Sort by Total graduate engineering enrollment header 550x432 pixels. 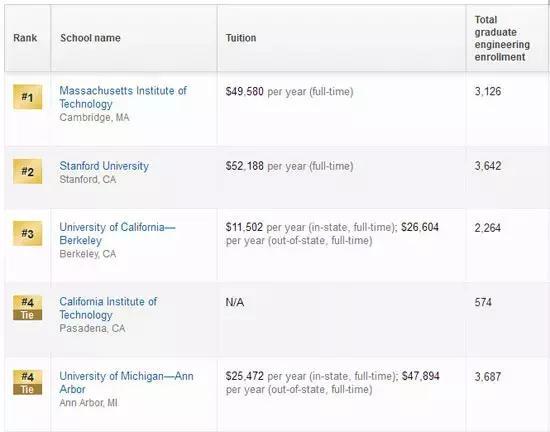pyautogui.click(x=502, y=38)
